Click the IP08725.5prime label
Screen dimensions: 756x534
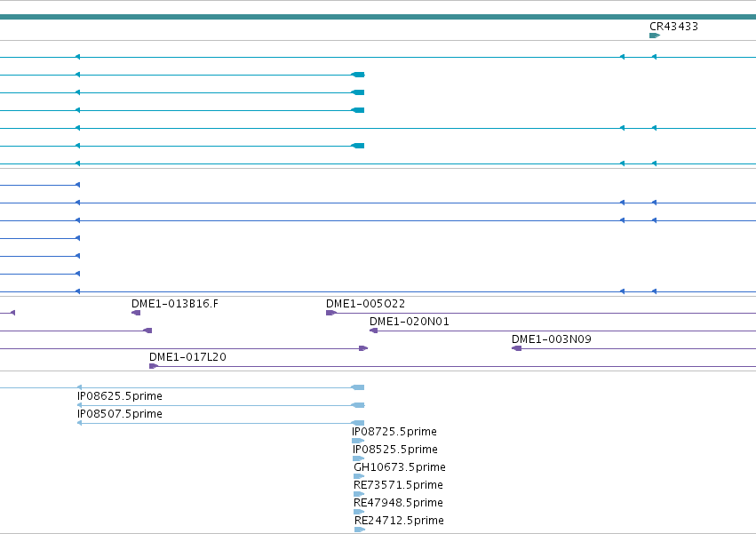click(x=394, y=432)
